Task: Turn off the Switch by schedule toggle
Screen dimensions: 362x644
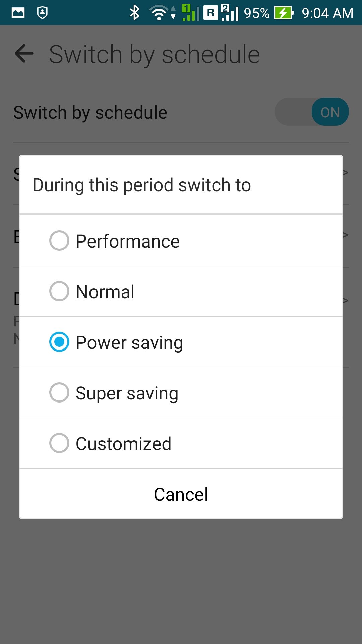Action: click(x=311, y=112)
